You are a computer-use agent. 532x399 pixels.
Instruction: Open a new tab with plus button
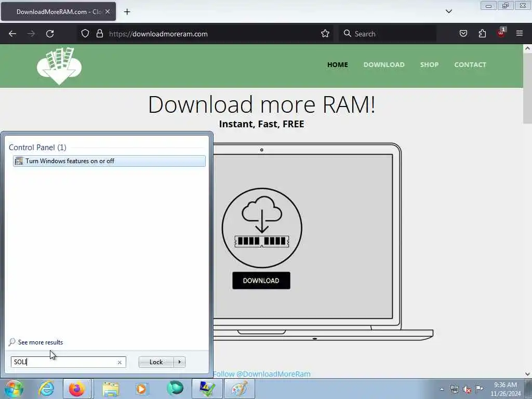(x=127, y=12)
